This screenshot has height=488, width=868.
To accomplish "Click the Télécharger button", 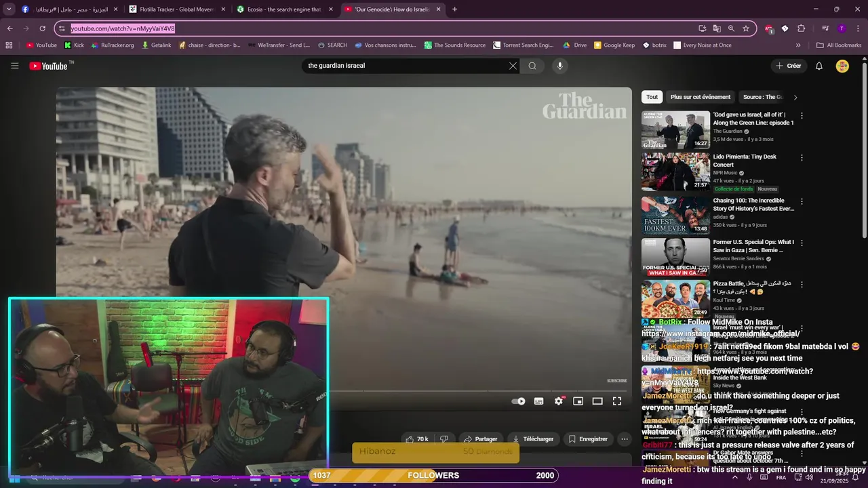I will coord(533,439).
